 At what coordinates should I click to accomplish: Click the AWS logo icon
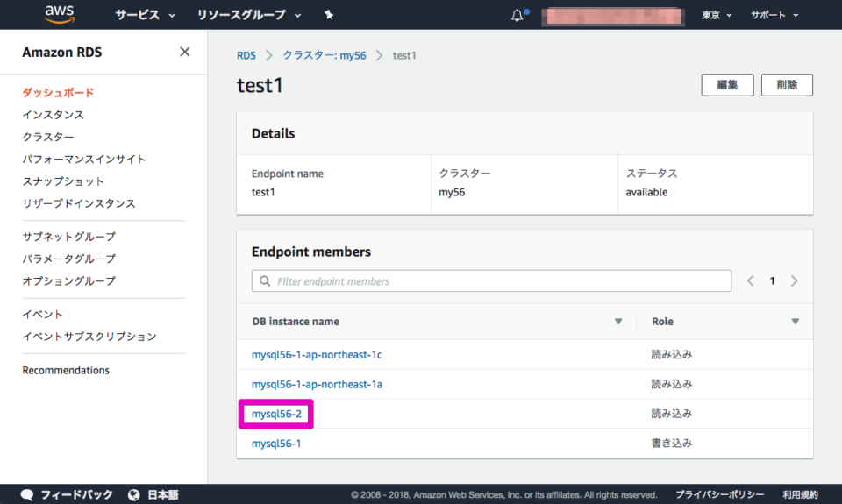pyautogui.click(x=59, y=15)
